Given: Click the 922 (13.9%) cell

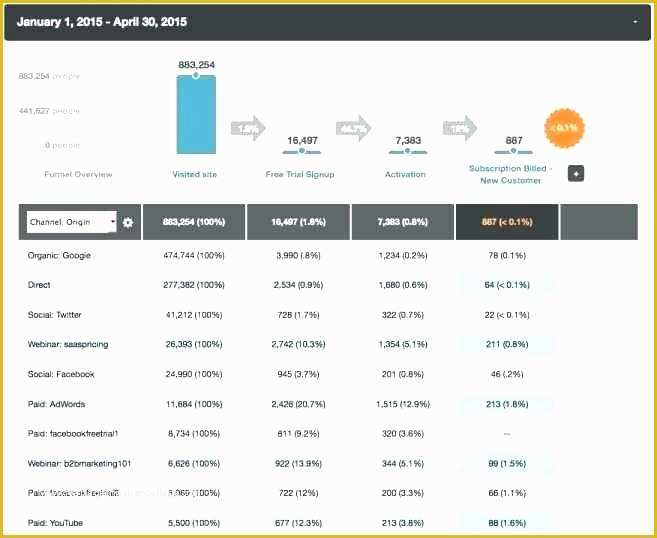Looking at the screenshot, I should [298, 463].
